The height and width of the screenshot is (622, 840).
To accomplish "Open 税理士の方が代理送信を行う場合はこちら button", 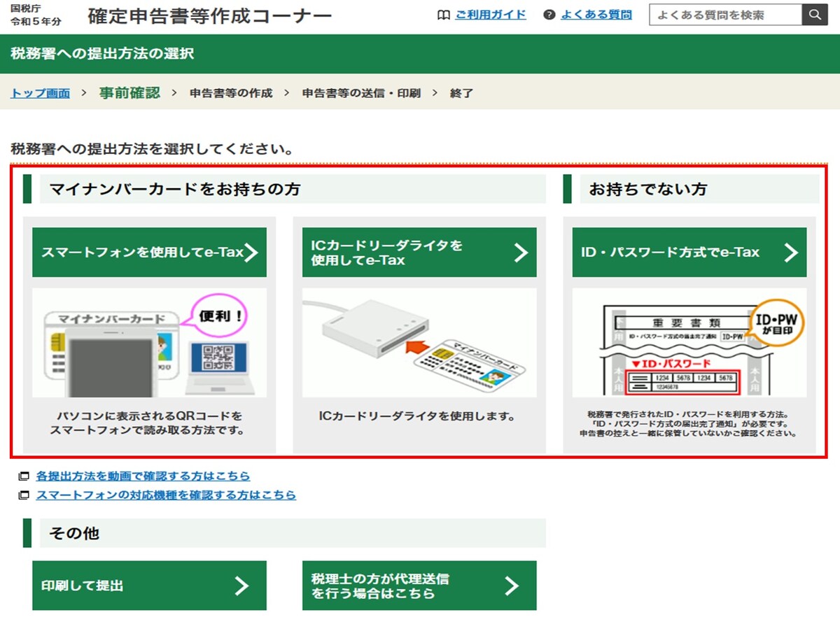I will [x=419, y=586].
